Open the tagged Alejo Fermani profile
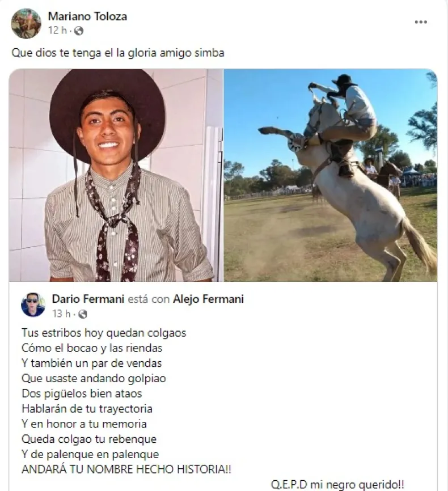This screenshot has width=448, height=491. 208,299
